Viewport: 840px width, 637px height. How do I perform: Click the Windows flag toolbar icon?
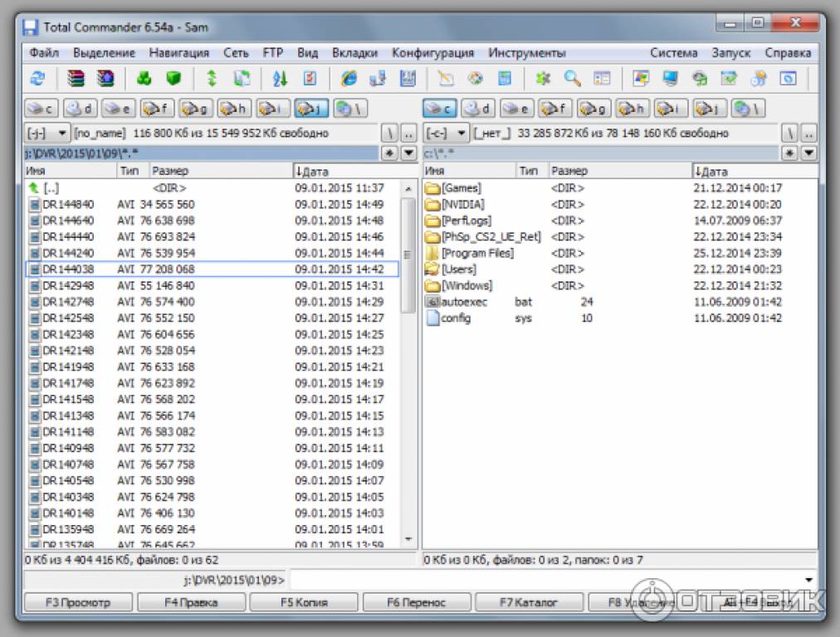click(641, 79)
